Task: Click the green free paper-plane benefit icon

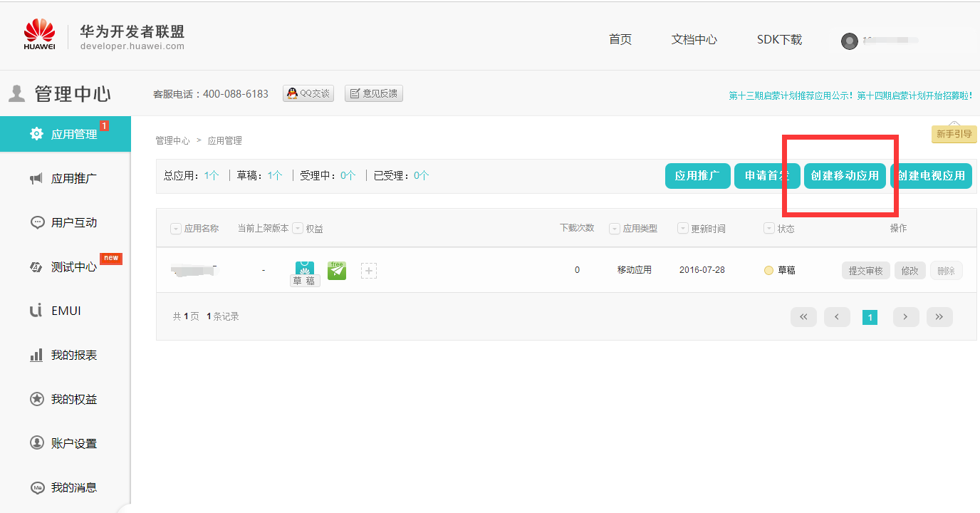Action: [337, 270]
